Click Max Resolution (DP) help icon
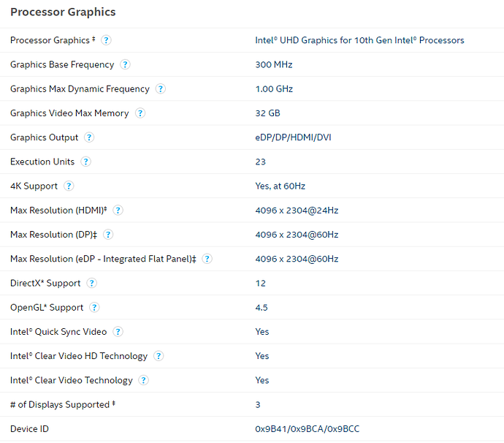This screenshot has height=443, width=504. coord(108,234)
